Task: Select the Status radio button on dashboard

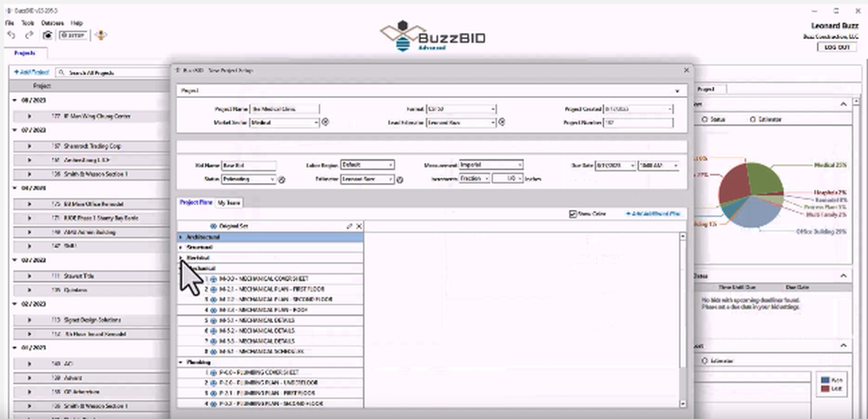Action: coord(705,119)
